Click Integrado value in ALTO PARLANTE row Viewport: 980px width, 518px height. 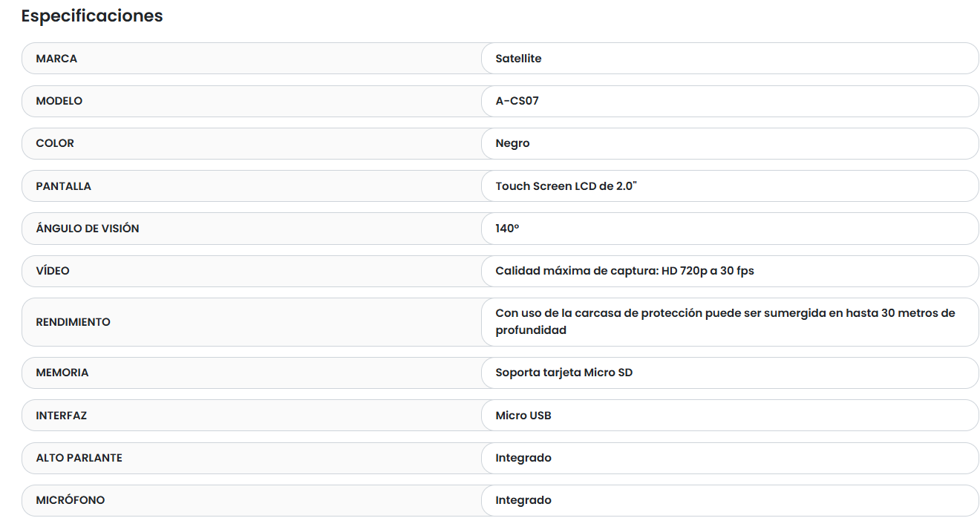pyautogui.click(x=523, y=458)
